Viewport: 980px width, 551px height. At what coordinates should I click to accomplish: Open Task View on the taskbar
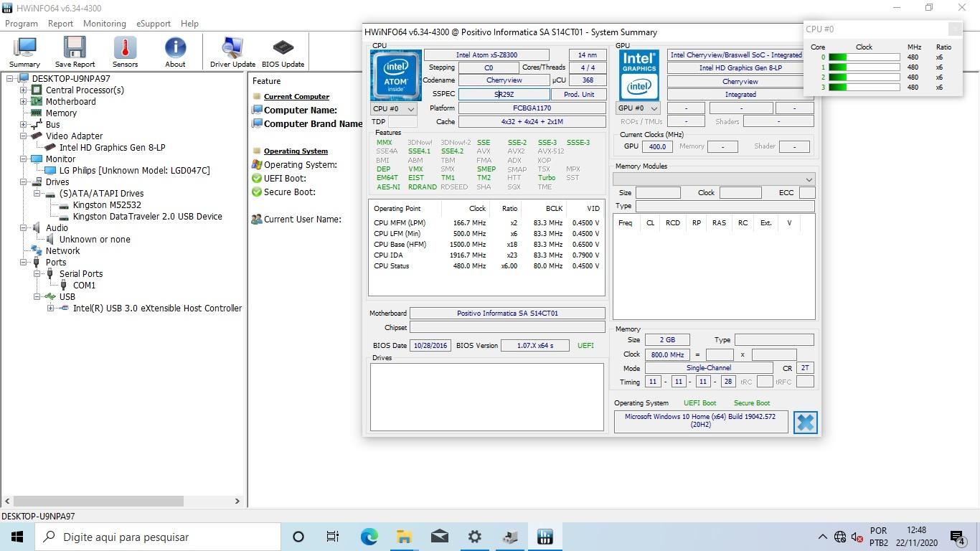pos(333,537)
